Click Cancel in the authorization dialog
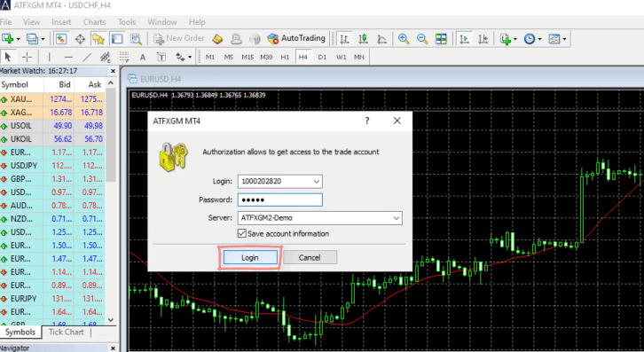The image size is (644, 352). click(x=310, y=257)
